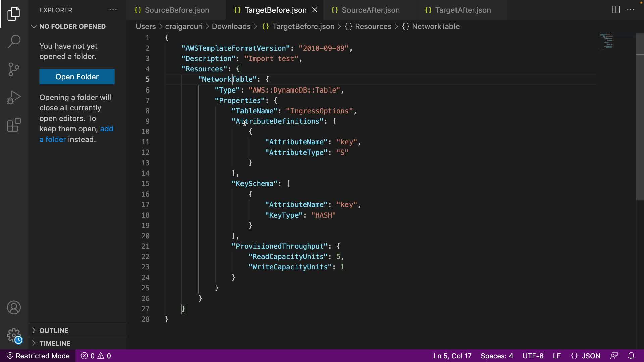Open the Explorer views and more actions menu
The image size is (644, 362).
(113, 10)
